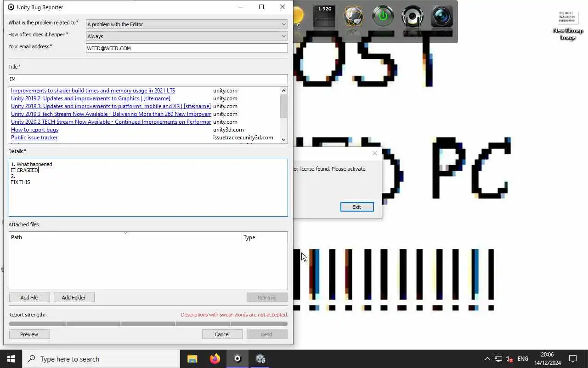Click scroll down arrow in suggestions list
The width and height of the screenshot is (588, 368).
[x=283, y=139]
